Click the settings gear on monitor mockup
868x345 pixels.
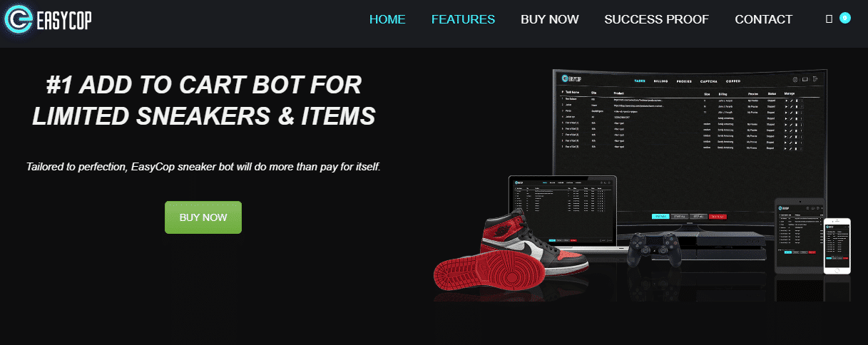tap(795, 80)
